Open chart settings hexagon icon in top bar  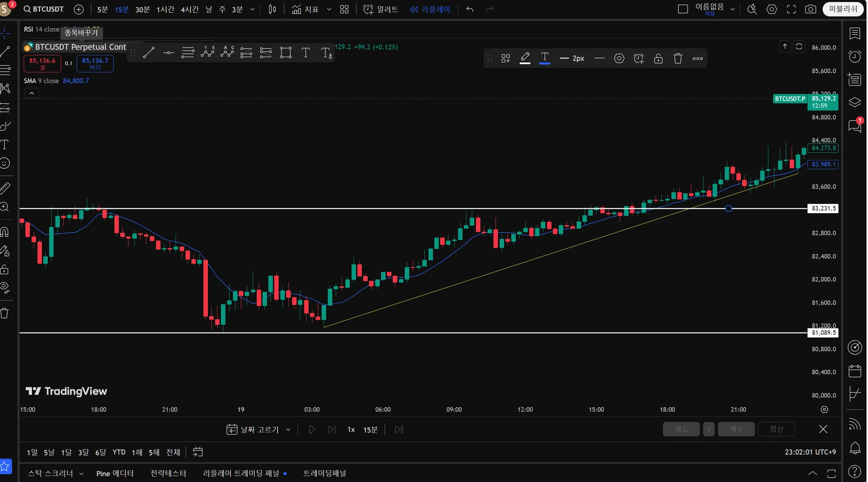[772, 9]
